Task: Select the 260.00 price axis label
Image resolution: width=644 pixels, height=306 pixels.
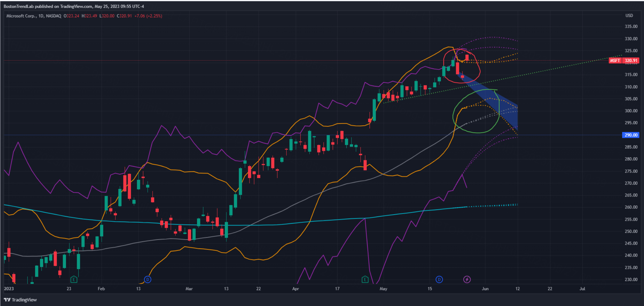Action: click(631, 207)
